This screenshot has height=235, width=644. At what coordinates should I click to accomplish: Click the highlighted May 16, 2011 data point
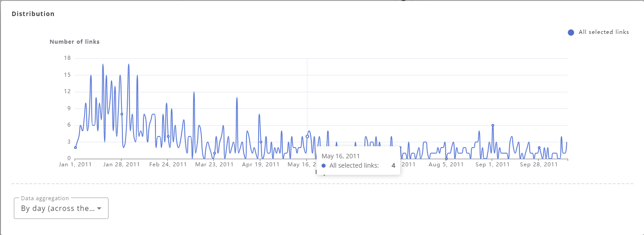[x=307, y=136]
